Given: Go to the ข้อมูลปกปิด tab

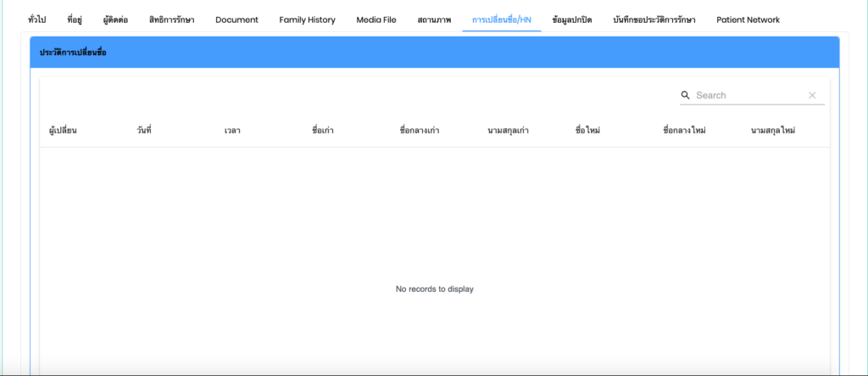Looking at the screenshot, I should click(x=571, y=20).
